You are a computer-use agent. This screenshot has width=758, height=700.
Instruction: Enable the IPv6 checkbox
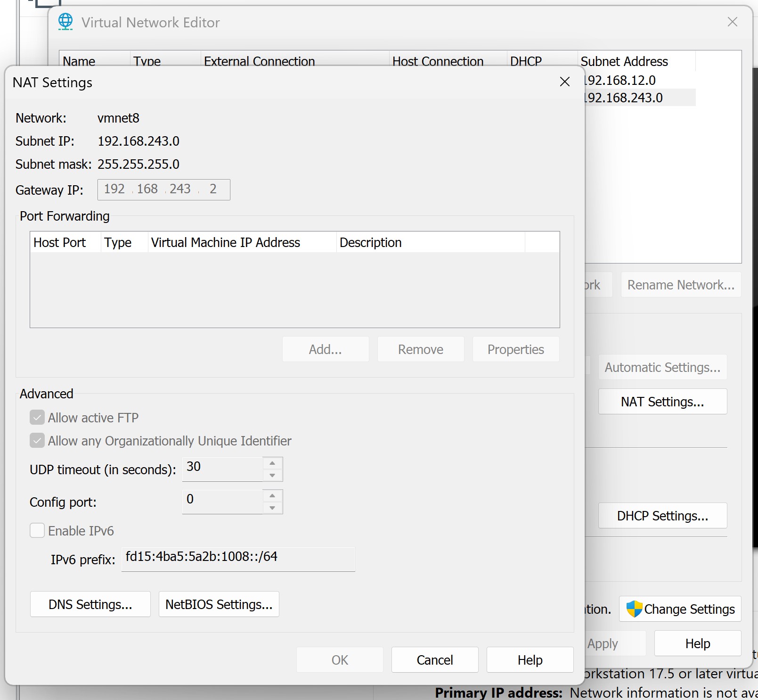tap(37, 531)
